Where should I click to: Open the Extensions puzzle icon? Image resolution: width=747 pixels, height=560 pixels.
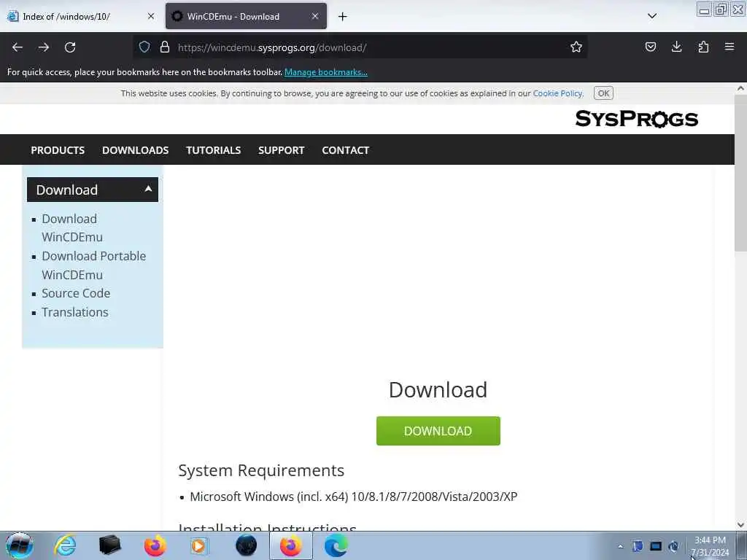tap(703, 47)
